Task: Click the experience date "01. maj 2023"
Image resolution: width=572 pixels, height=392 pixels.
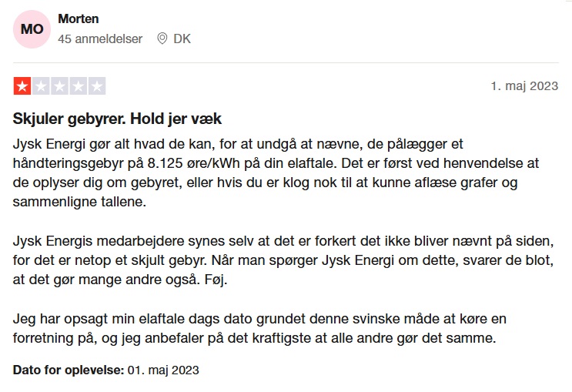Action: coord(163,370)
